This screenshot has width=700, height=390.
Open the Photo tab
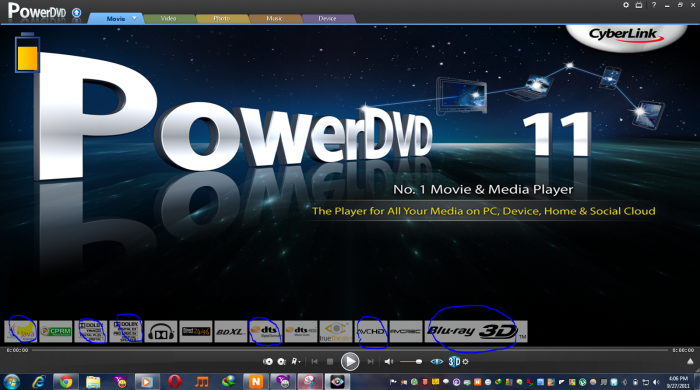tap(221, 19)
